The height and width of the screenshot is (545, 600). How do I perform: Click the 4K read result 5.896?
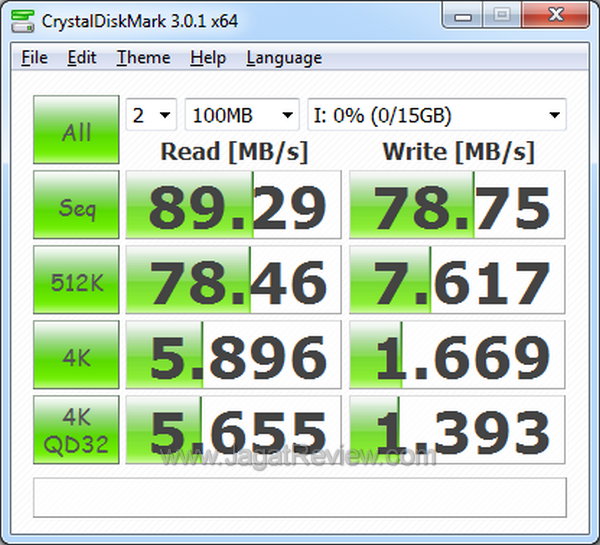click(234, 357)
